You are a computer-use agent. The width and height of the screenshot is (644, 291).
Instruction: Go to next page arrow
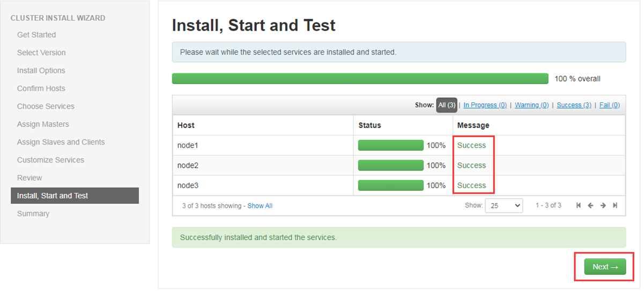(x=603, y=205)
